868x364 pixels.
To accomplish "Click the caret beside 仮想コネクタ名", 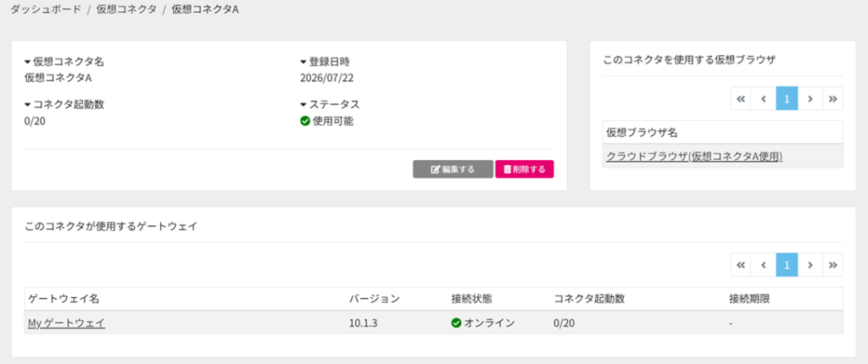I will [28, 62].
